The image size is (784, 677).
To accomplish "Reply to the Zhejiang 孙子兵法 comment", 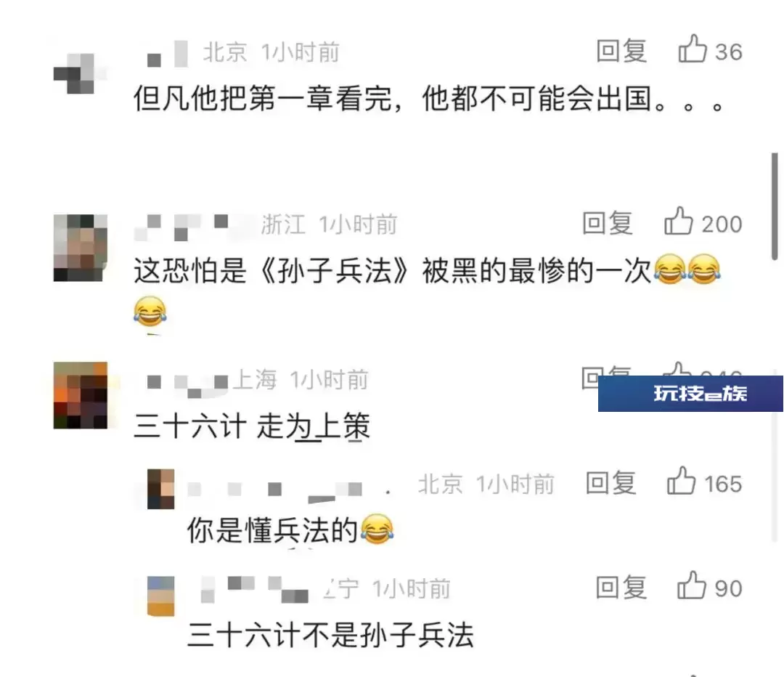I will (608, 223).
